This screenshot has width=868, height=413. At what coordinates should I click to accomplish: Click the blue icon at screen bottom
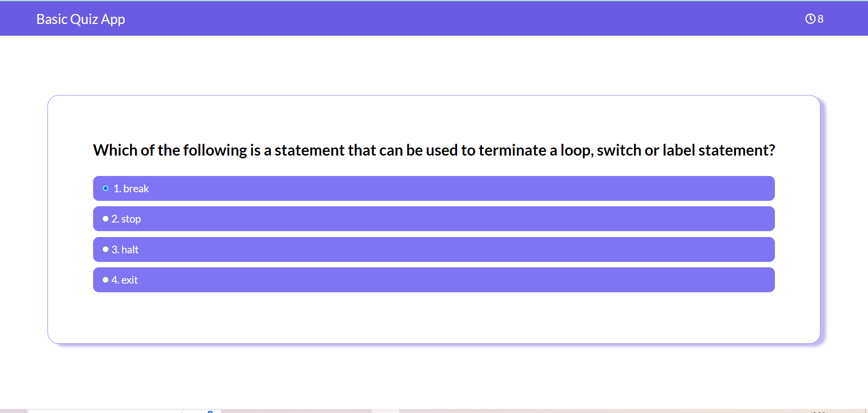point(211,411)
